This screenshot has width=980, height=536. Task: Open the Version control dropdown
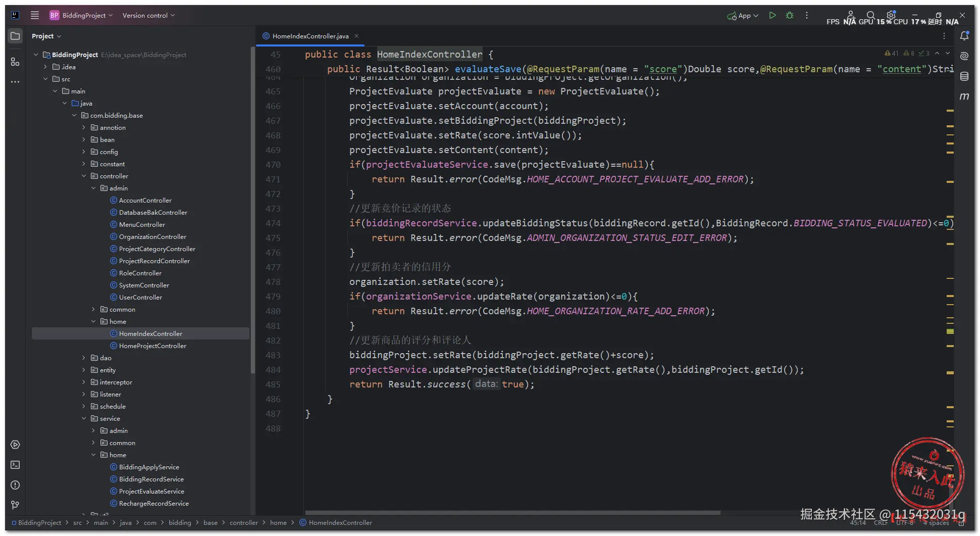pyautogui.click(x=148, y=15)
